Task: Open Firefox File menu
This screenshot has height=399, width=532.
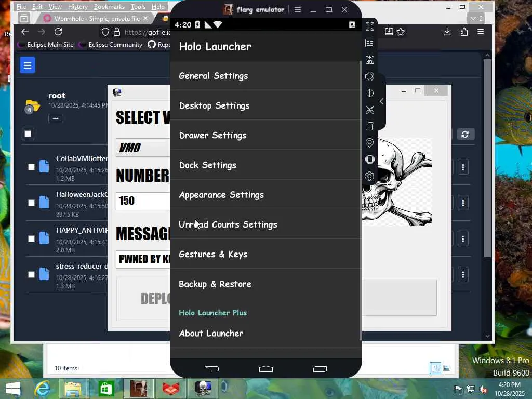Action: coord(21,6)
